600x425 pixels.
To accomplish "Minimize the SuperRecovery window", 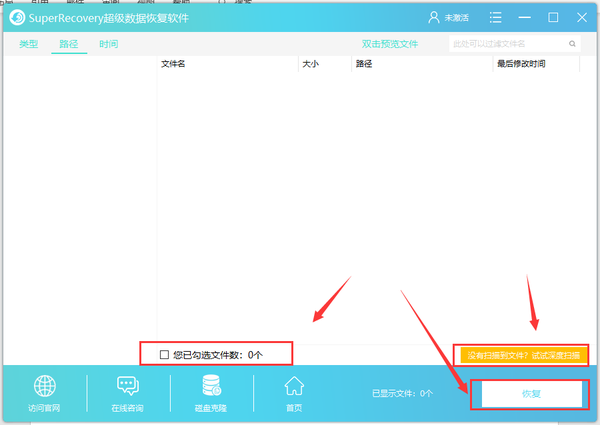I will [524, 18].
